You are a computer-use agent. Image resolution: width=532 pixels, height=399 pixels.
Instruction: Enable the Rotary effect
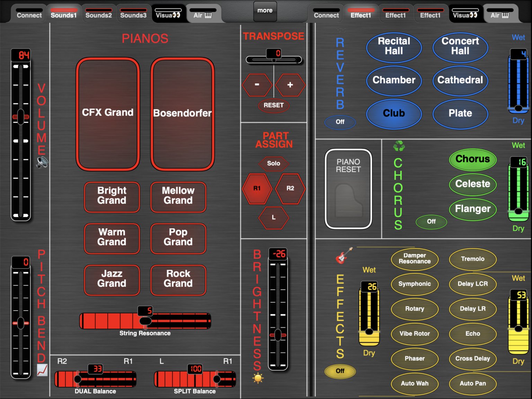415,309
